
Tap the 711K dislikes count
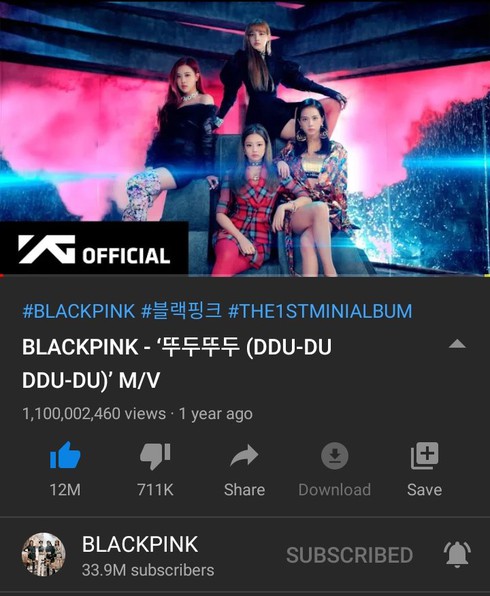[155, 490]
